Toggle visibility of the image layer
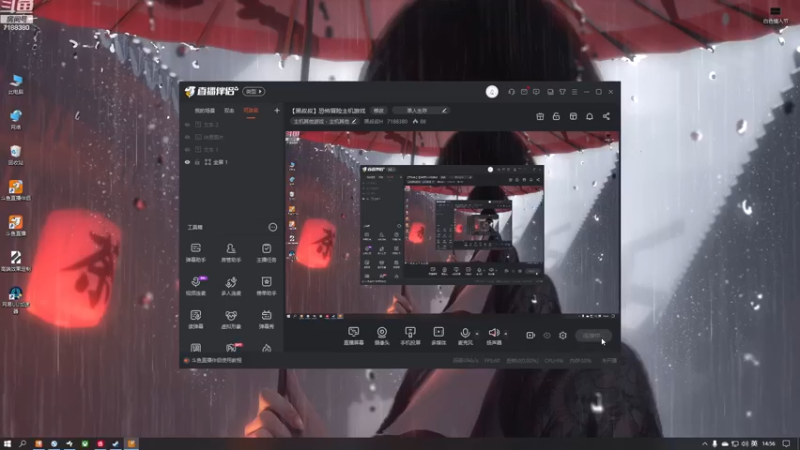800x450 pixels. 187,137
